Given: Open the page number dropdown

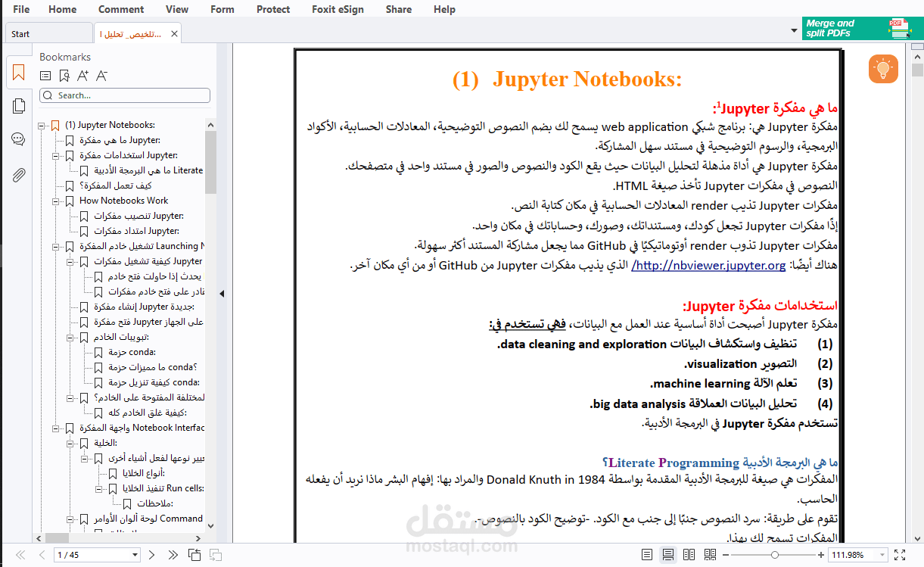Looking at the screenshot, I should pyautogui.click(x=135, y=555).
